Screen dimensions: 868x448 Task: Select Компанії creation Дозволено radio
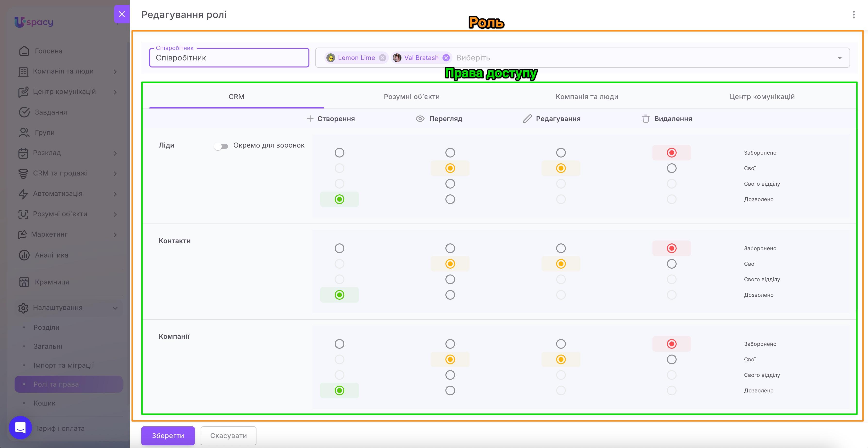pos(339,390)
